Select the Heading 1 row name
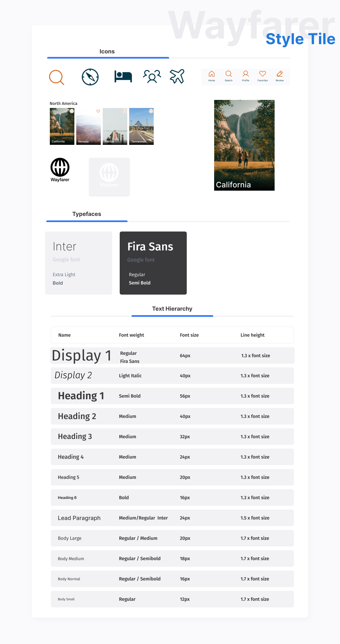The height and width of the screenshot is (644, 340). tap(81, 396)
